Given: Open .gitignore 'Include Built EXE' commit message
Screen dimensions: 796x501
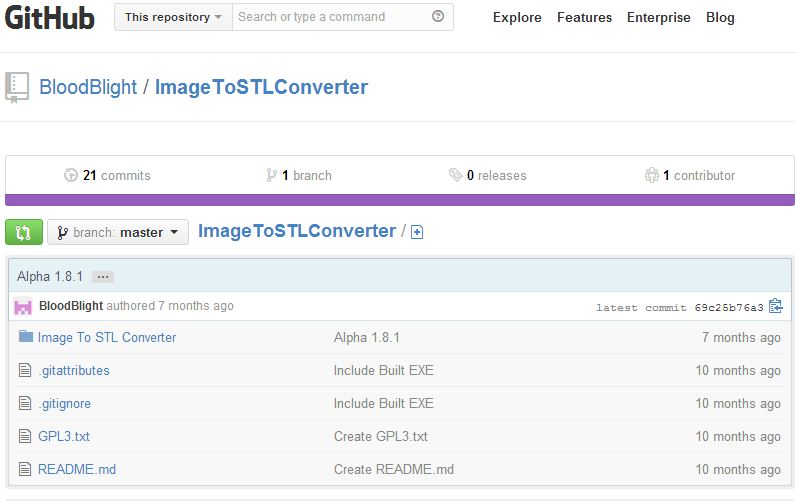Looking at the screenshot, I should click(x=383, y=404).
